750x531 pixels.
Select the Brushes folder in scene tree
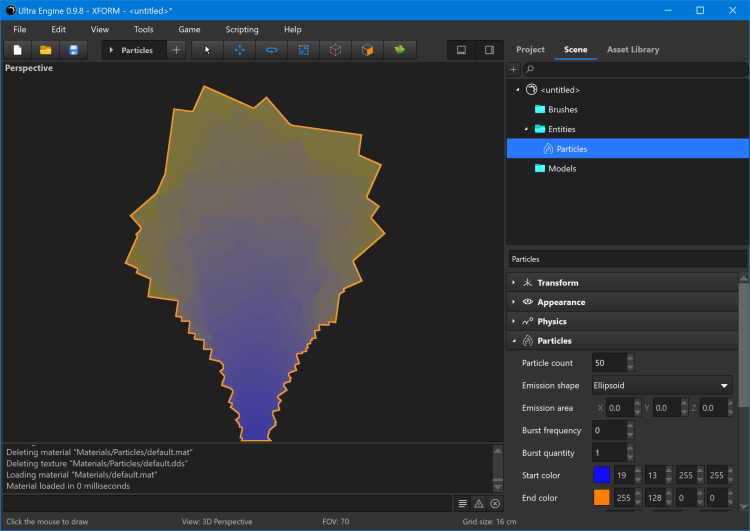[x=562, y=110]
